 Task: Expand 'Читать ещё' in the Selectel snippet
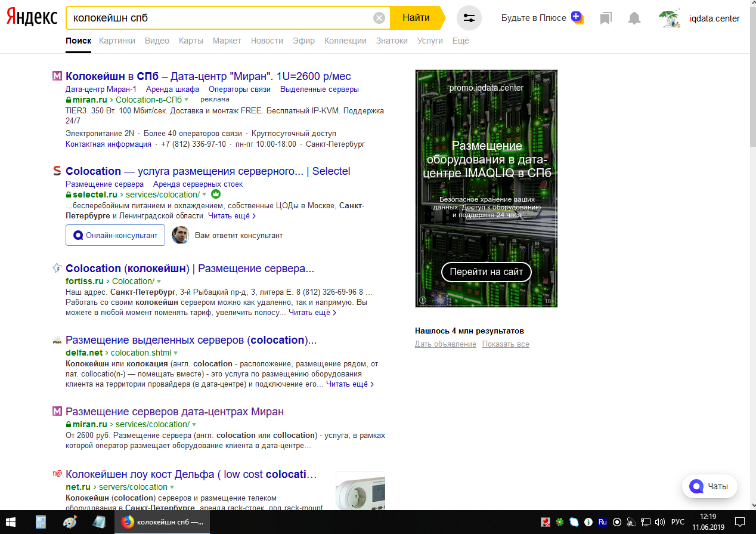pyautogui.click(x=232, y=215)
